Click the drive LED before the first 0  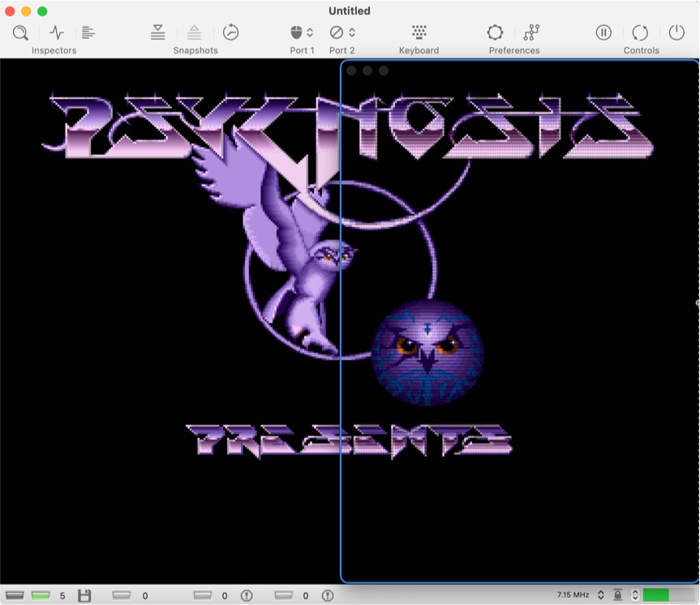point(122,595)
